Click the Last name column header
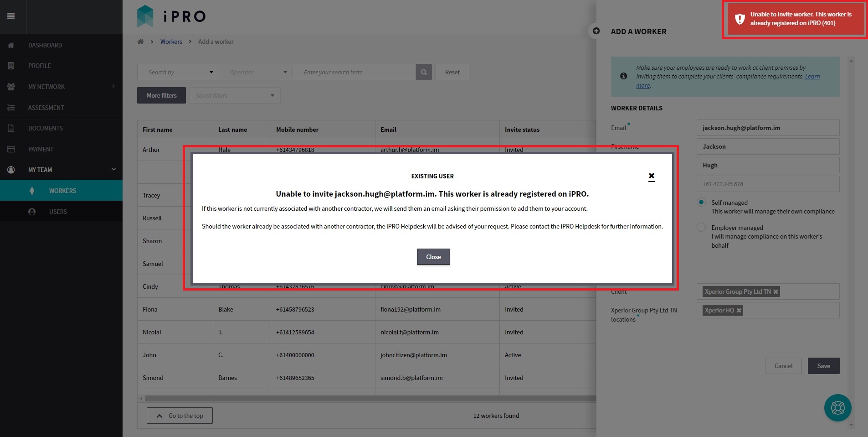 pyautogui.click(x=242, y=130)
